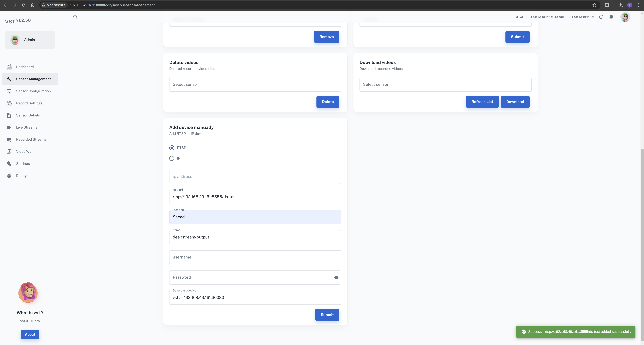Open the browser extensions puzzle icon
Screen dimensions: 644x345
pos(607,5)
